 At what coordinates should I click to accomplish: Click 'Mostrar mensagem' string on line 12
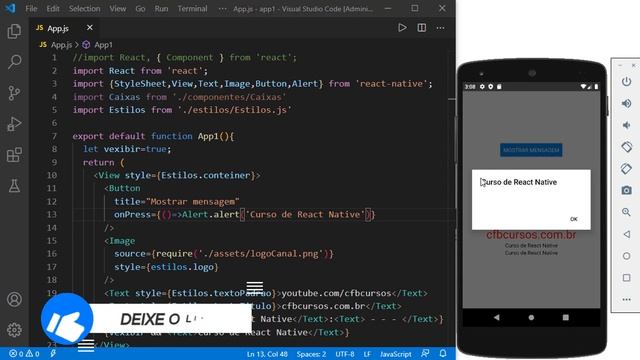(193, 202)
